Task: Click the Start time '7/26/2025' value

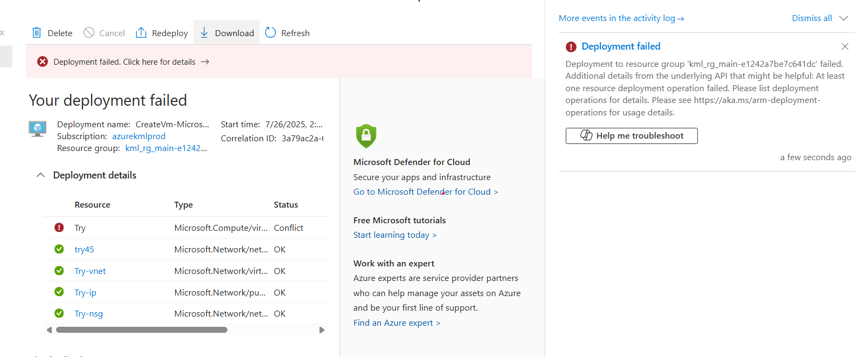Action: (294, 125)
